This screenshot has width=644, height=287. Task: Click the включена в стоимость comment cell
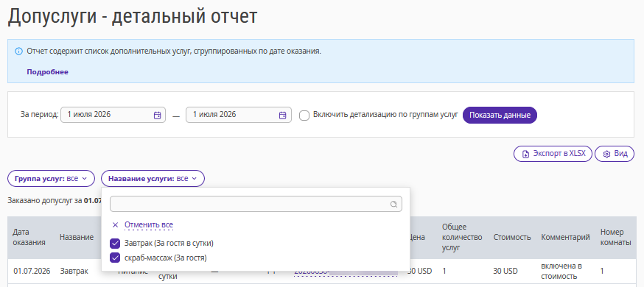coord(561,271)
